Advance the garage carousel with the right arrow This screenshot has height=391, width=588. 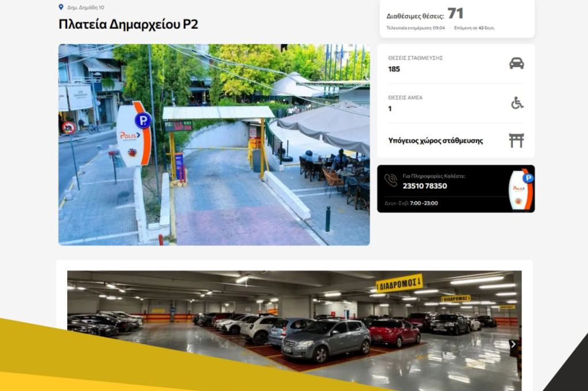[513, 344]
